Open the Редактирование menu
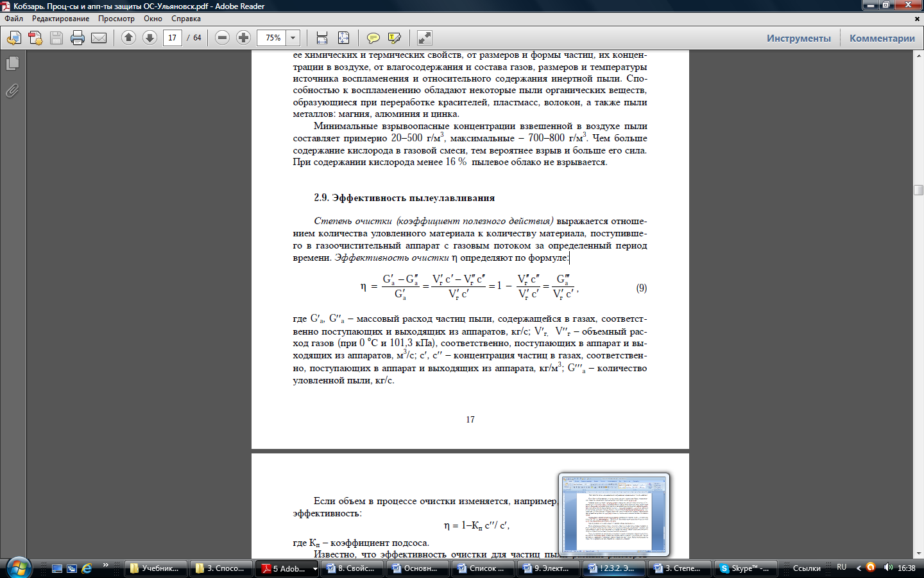924x578 pixels. pyautogui.click(x=61, y=19)
